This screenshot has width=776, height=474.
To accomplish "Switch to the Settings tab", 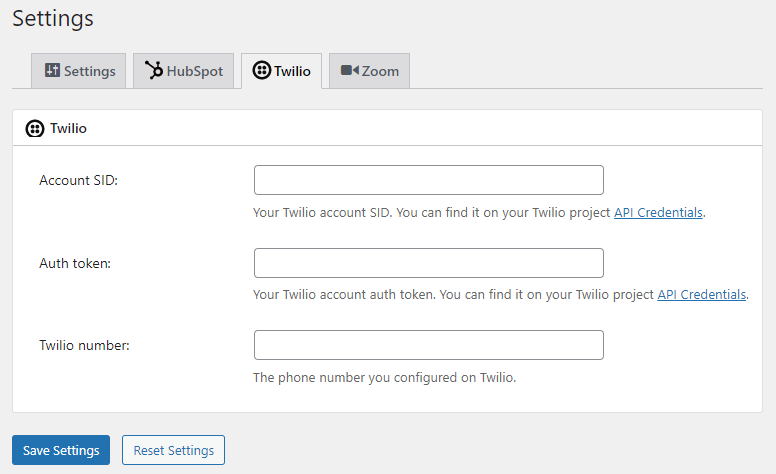I will coord(89,71).
